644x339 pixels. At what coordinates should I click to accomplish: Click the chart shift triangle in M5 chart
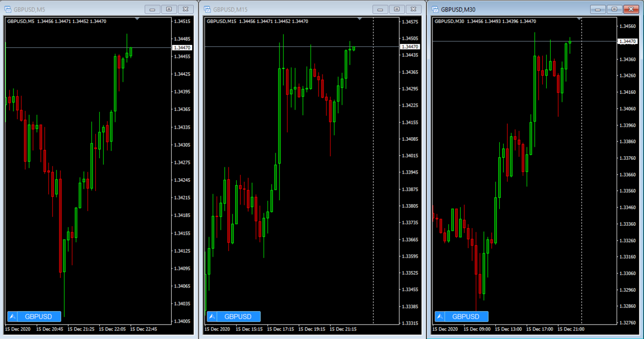[138, 19]
